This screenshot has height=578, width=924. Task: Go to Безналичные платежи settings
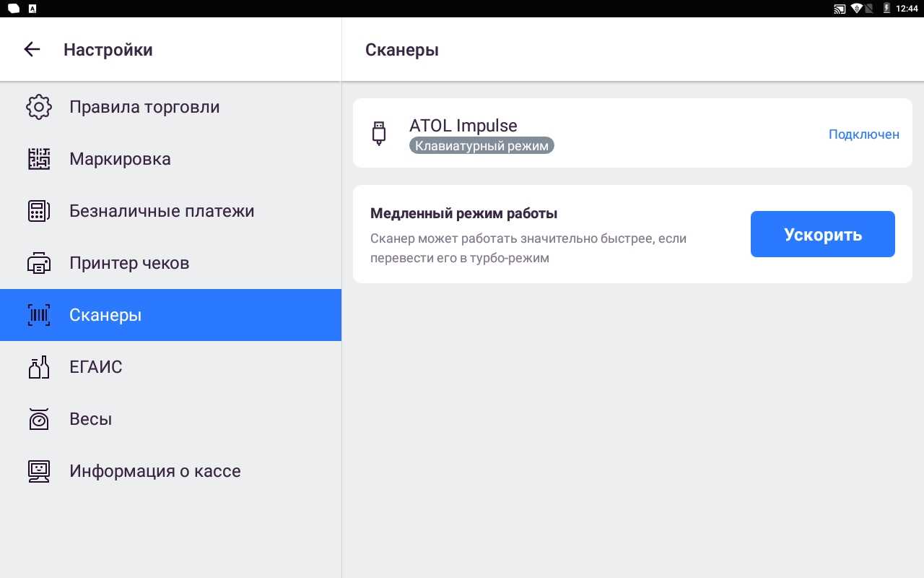coord(162,211)
